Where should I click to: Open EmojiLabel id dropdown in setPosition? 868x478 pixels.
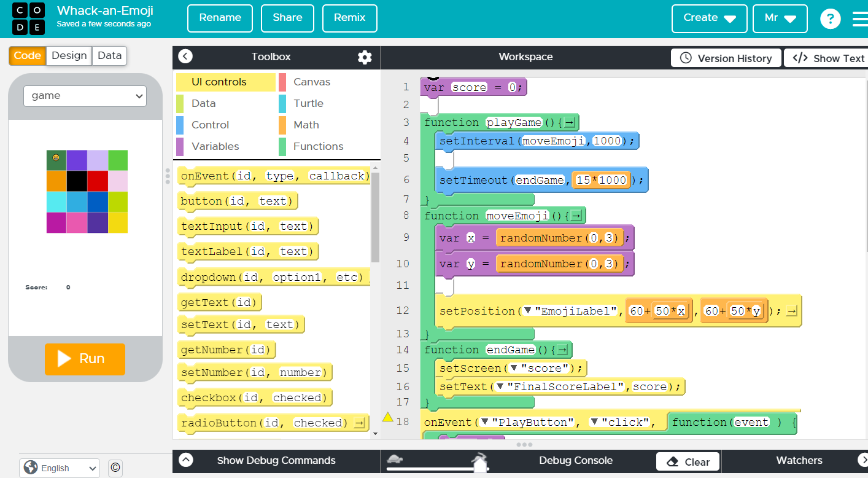(527, 311)
